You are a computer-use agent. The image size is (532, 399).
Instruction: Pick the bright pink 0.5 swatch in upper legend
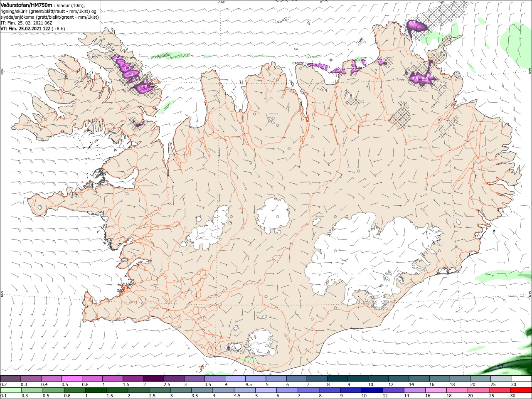[x=71, y=379]
